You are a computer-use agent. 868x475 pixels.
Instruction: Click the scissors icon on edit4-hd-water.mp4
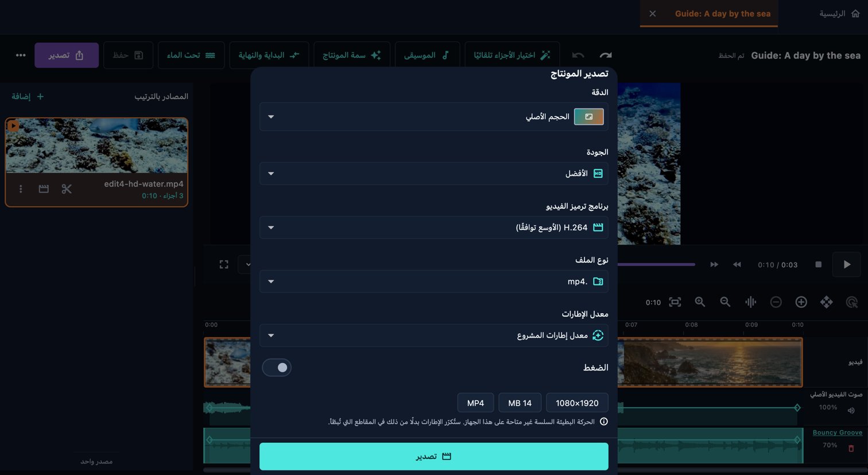tap(67, 189)
